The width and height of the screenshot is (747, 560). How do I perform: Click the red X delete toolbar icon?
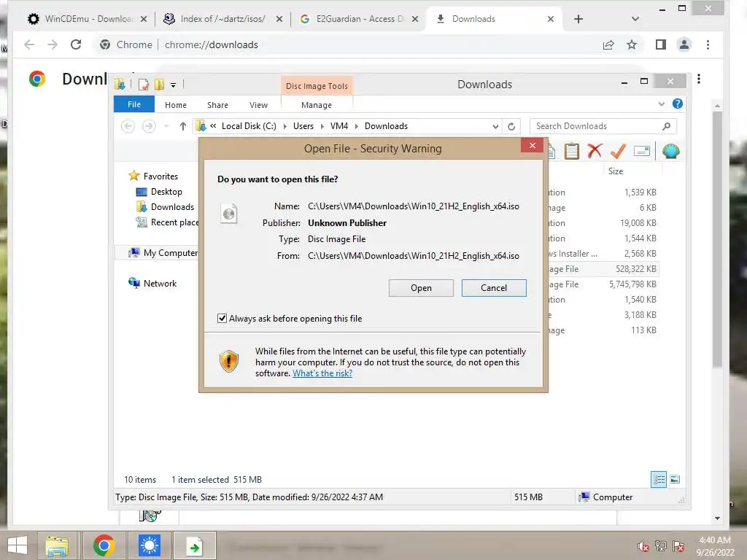[x=595, y=152]
